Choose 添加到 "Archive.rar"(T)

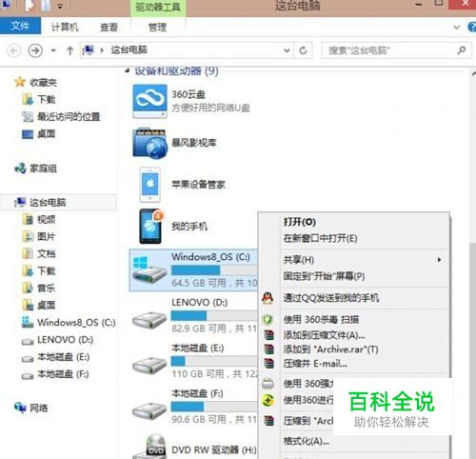(x=330, y=349)
